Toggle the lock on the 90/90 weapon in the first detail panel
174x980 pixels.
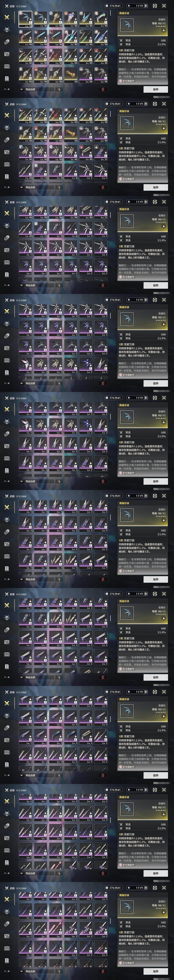(x=164, y=30)
